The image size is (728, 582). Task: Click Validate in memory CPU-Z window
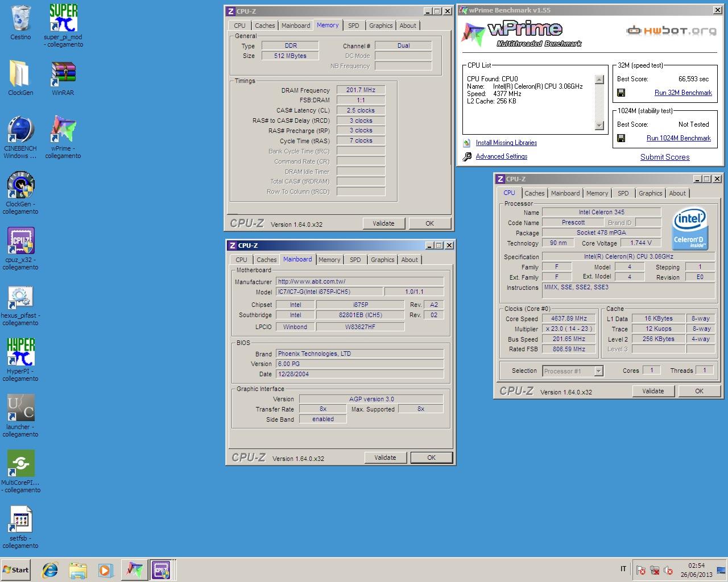(383, 224)
